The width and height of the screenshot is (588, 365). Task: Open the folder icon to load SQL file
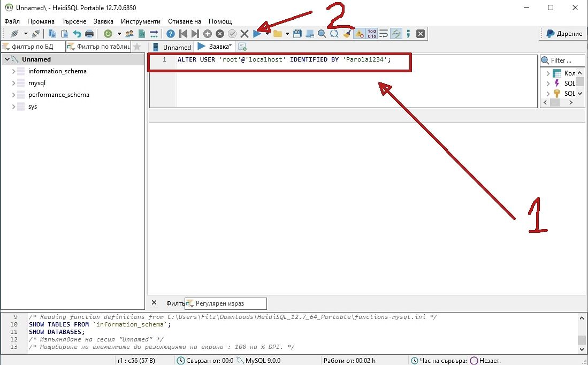pyautogui.click(x=278, y=34)
